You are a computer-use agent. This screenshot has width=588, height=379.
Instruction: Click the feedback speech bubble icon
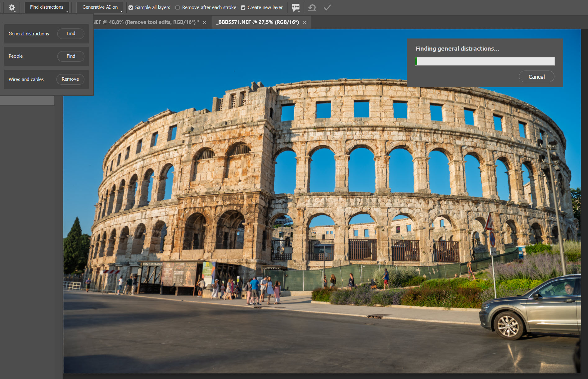[296, 7]
